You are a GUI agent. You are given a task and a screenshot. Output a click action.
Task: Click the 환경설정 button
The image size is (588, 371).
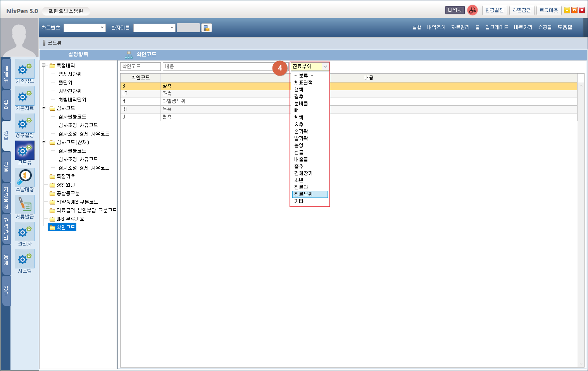tap(494, 10)
